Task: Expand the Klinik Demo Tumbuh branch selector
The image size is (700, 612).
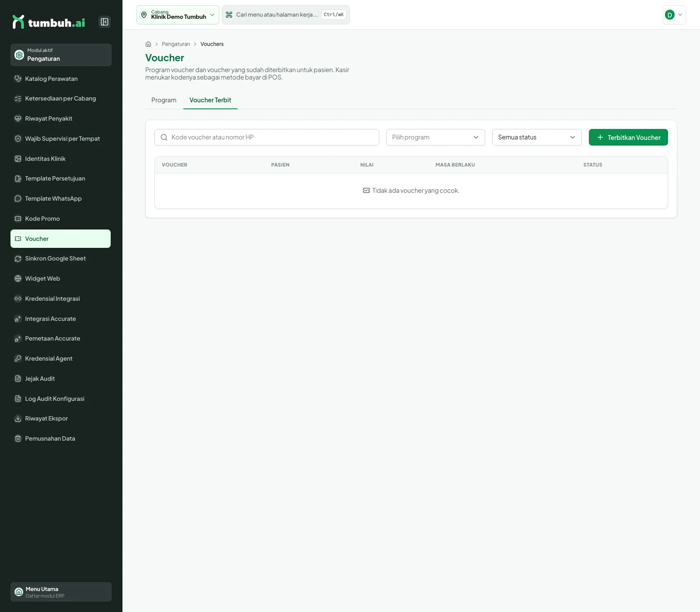Action: point(178,15)
